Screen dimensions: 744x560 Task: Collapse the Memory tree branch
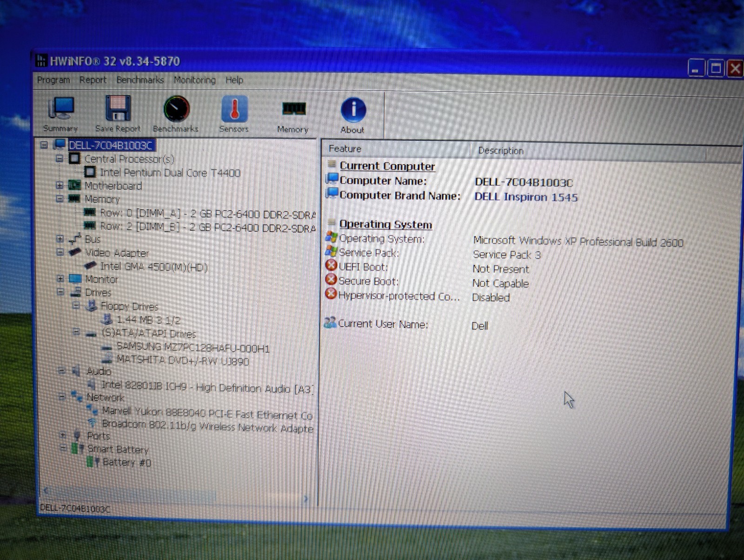tap(59, 199)
